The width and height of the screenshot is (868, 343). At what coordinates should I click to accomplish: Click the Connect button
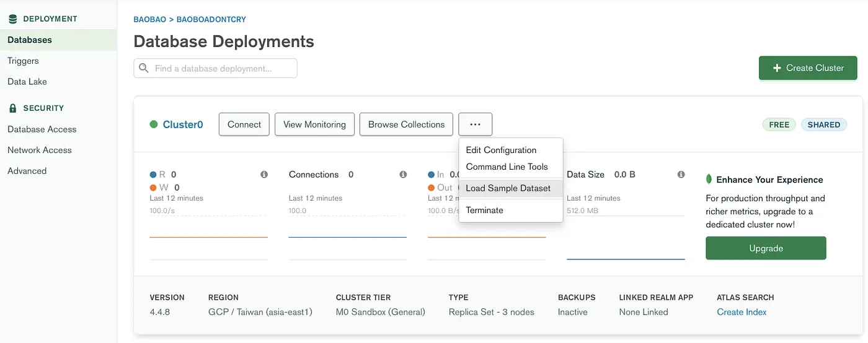(x=244, y=124)
